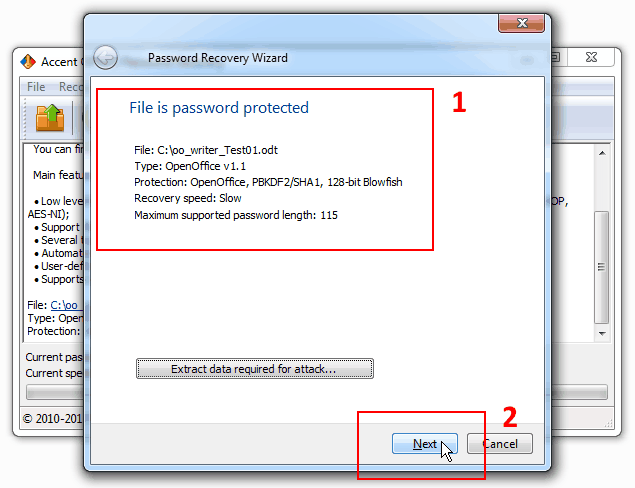The image size is (635, 488).
Task: Open the Recovery menu next to File
Action: pyautogui.click(x=71, y=87)
